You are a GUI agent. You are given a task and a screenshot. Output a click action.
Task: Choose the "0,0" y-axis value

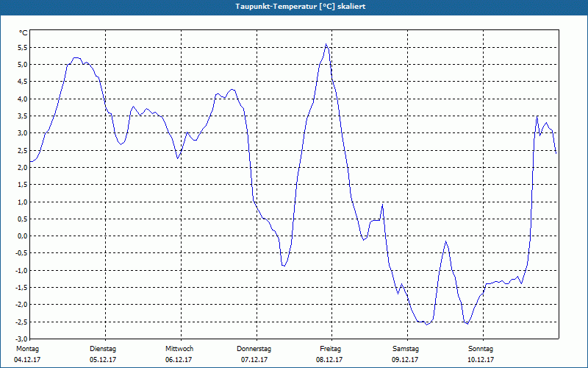[23, 236]
